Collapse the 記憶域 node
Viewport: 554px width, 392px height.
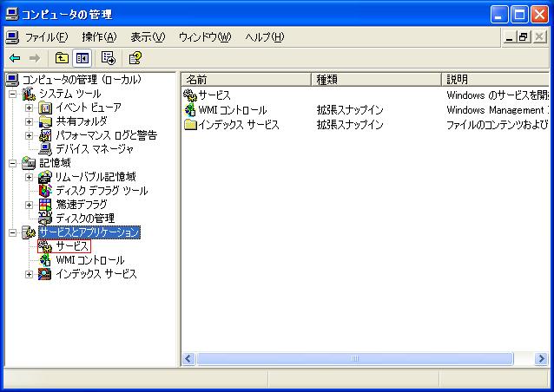pyautogui.click(x=12, y=163)
